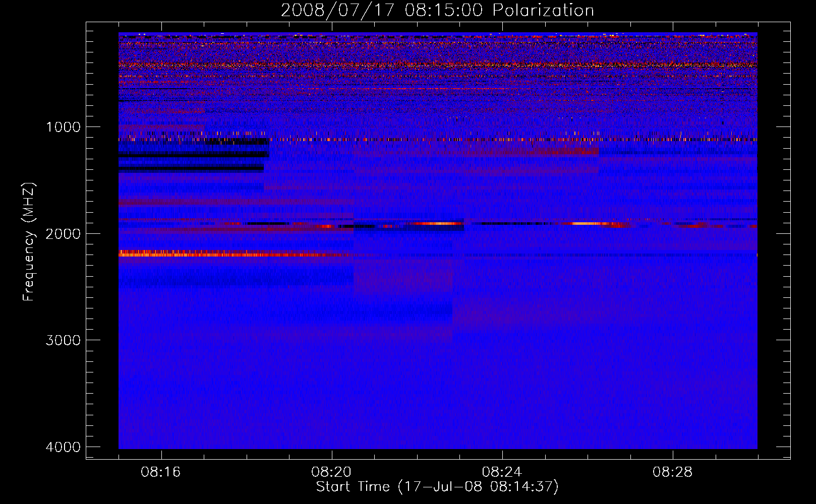This screenshot has height=504, width=816.
Task: Click the 4000 frequency tick label
Action: tap(64, 447)
